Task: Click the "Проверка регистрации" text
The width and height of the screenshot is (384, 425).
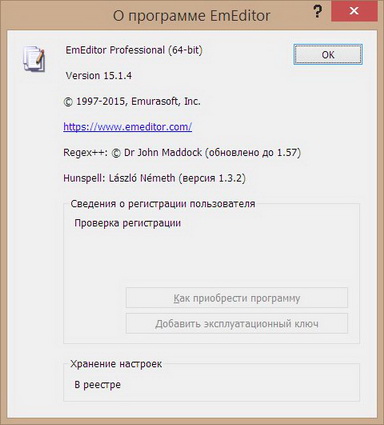Action: pos(128,223)
